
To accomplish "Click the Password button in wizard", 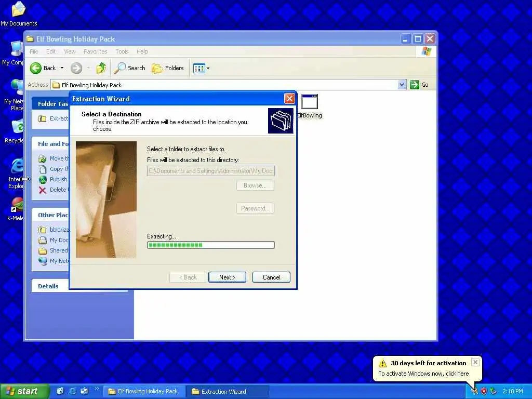I will 255,208.
